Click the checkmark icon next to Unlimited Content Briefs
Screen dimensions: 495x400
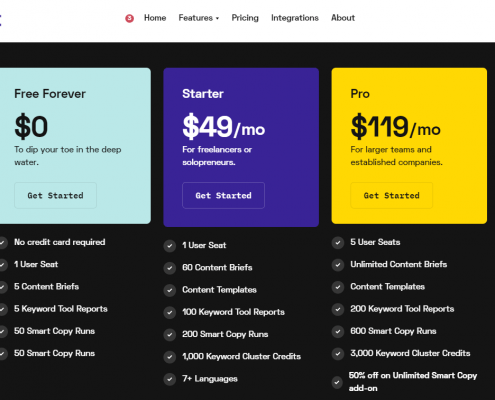338,265
